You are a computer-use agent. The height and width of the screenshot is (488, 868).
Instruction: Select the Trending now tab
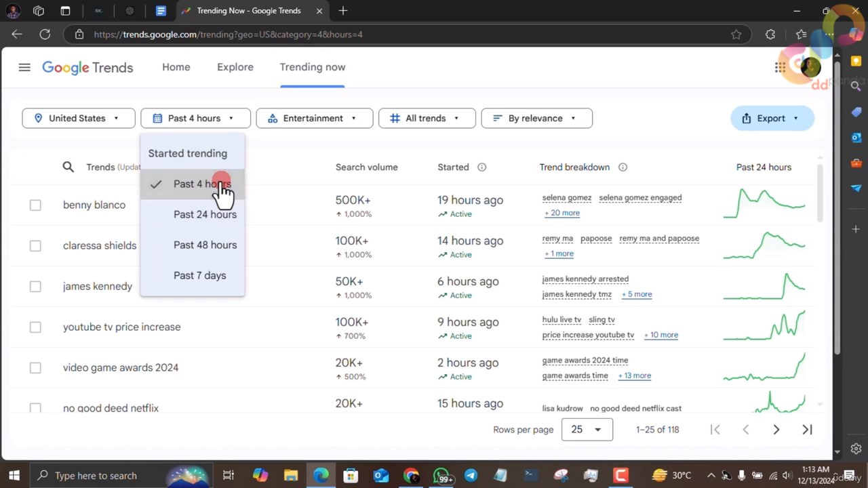[313, 67]
